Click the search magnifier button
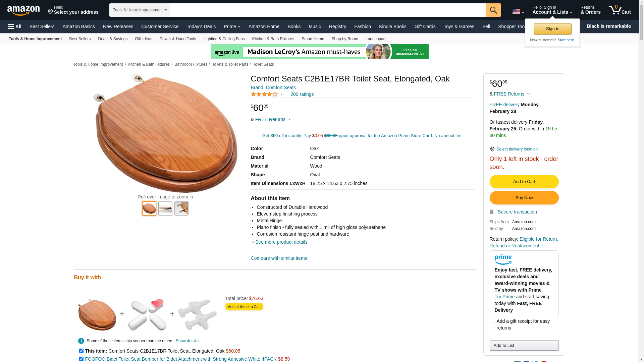This screenshot has width=644, height=362. (493, 10)
